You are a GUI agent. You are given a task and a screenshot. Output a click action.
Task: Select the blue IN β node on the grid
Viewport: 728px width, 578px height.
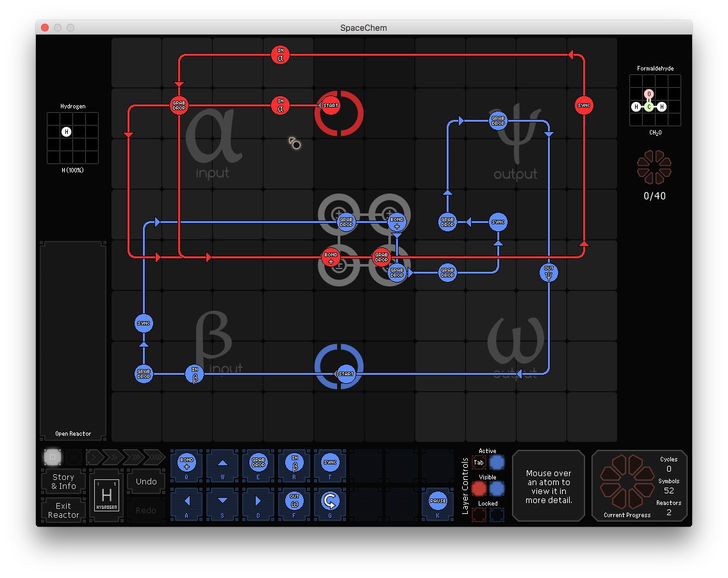coord(195,374)
